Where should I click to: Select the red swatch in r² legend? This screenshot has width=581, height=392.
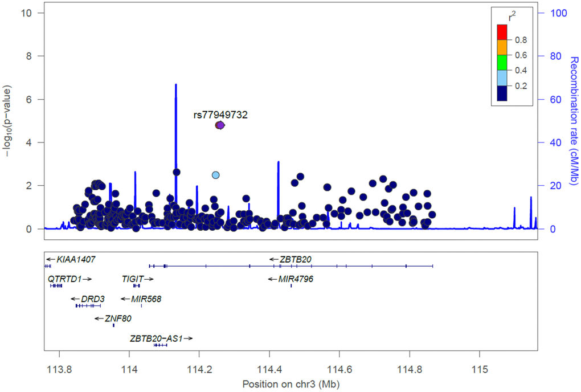pos(502,32)
